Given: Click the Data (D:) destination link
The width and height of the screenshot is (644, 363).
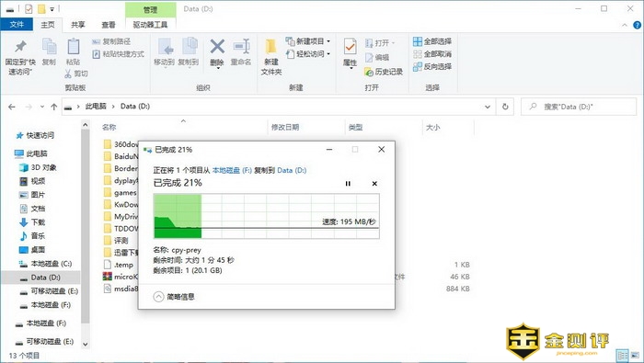Looking at the screenshot, I should pyautogui.click(x=292, y=170).
